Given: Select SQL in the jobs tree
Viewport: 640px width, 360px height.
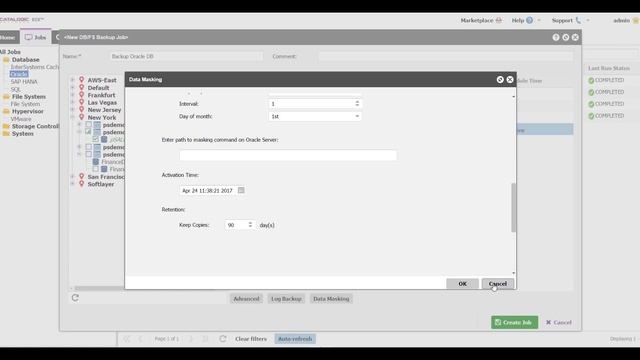Looking at the screenshot, I should tap(16, 89).
